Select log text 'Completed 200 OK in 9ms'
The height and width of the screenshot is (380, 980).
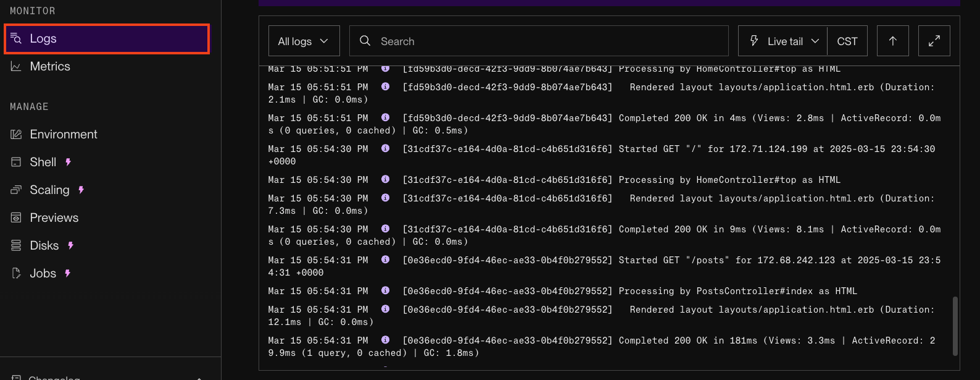(x=683, y=229)
